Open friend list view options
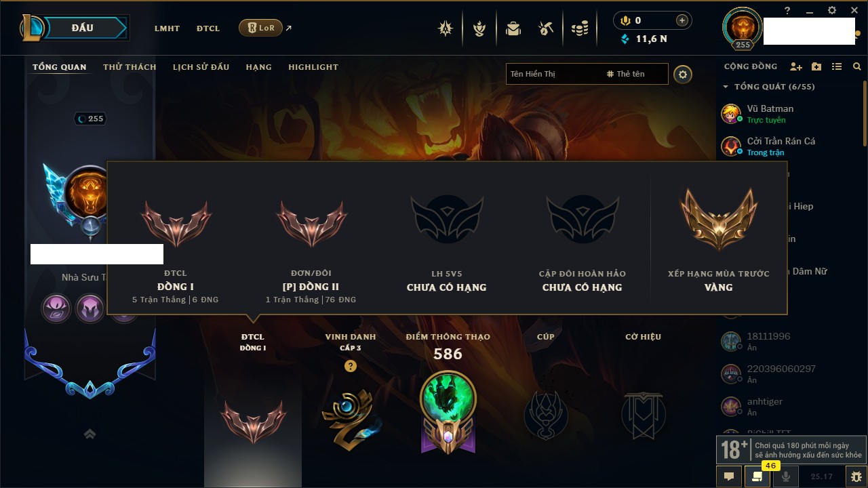Viewport: 868px width, 488px height. click(837, 66)
